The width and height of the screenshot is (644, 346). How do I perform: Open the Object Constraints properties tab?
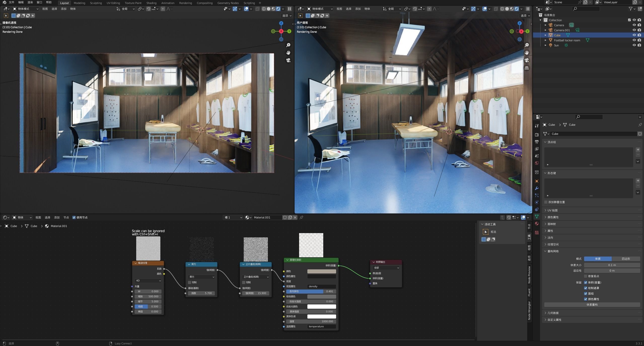[536, 209]
